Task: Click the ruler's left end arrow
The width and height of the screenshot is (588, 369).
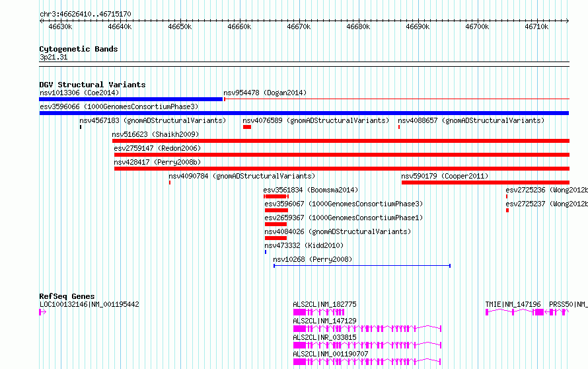Action: (41, 21)
